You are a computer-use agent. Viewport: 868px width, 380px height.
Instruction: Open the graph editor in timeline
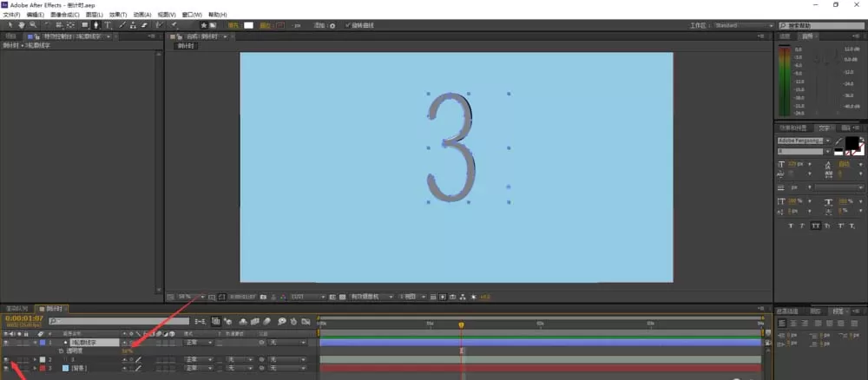(304, 321)
